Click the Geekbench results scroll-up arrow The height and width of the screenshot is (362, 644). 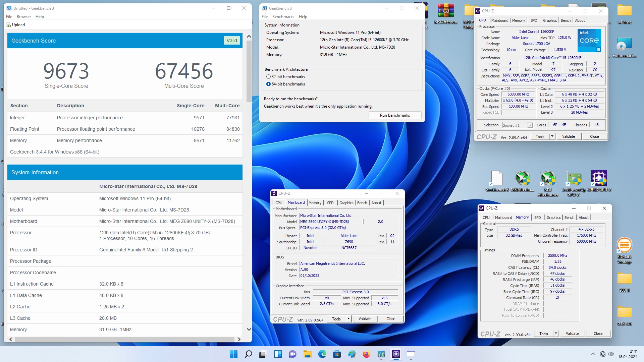(249, 36)
